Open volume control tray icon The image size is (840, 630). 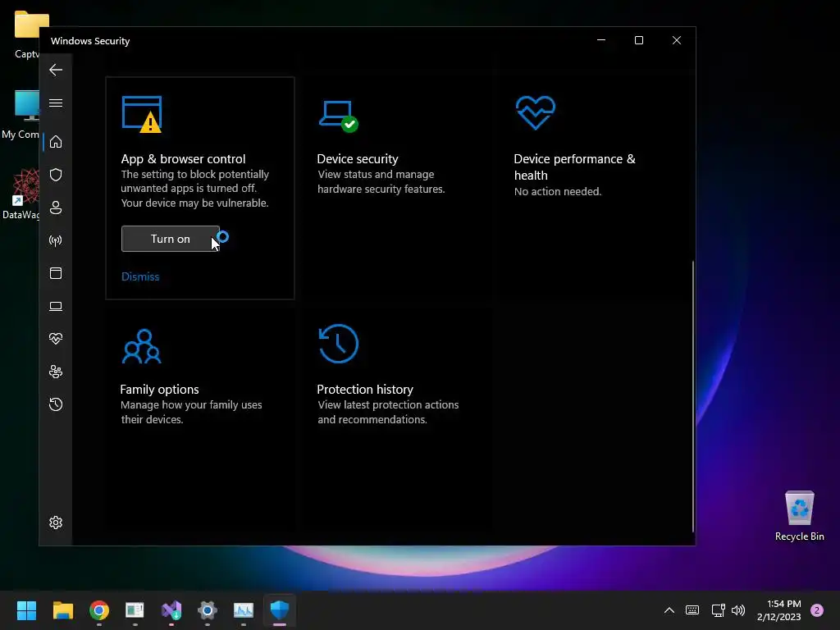(x=738, y=610)
